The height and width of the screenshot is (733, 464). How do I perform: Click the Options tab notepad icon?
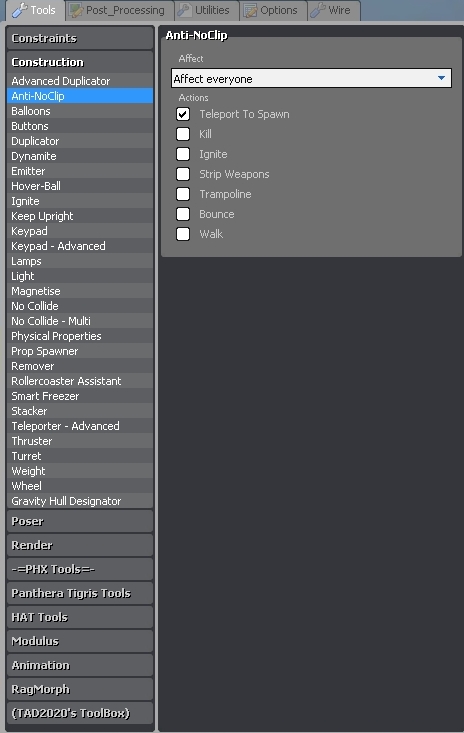[x=250, y=11]
